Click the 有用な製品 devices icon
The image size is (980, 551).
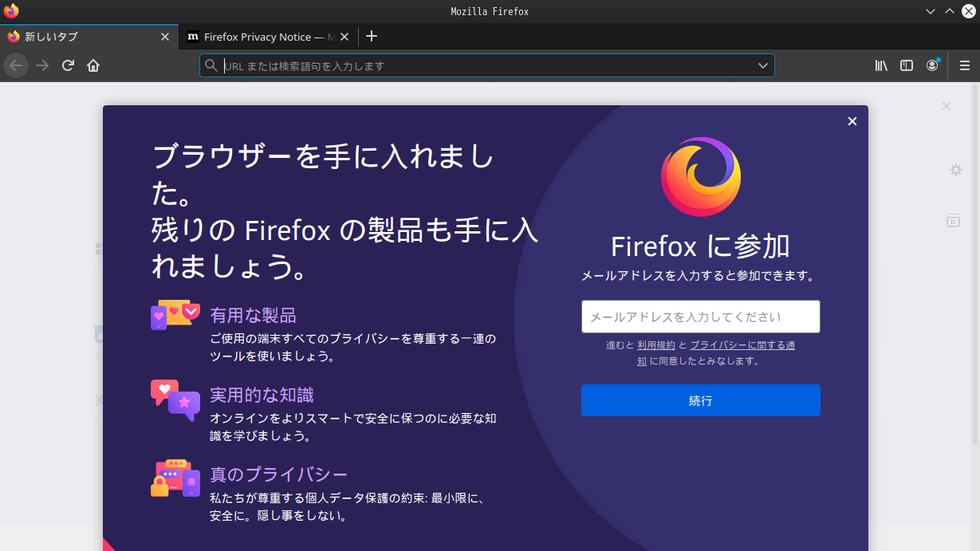tap(175, 315)
